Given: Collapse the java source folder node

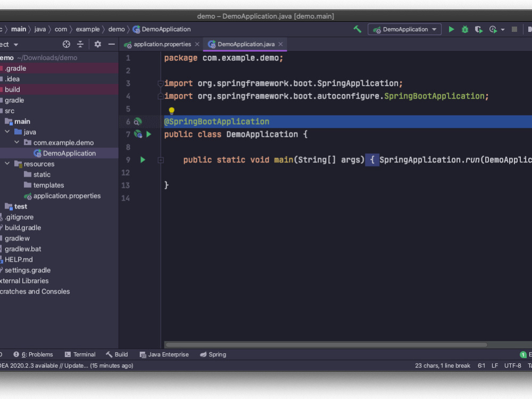Looking at the screenshot, I should (x=7, y=132).
